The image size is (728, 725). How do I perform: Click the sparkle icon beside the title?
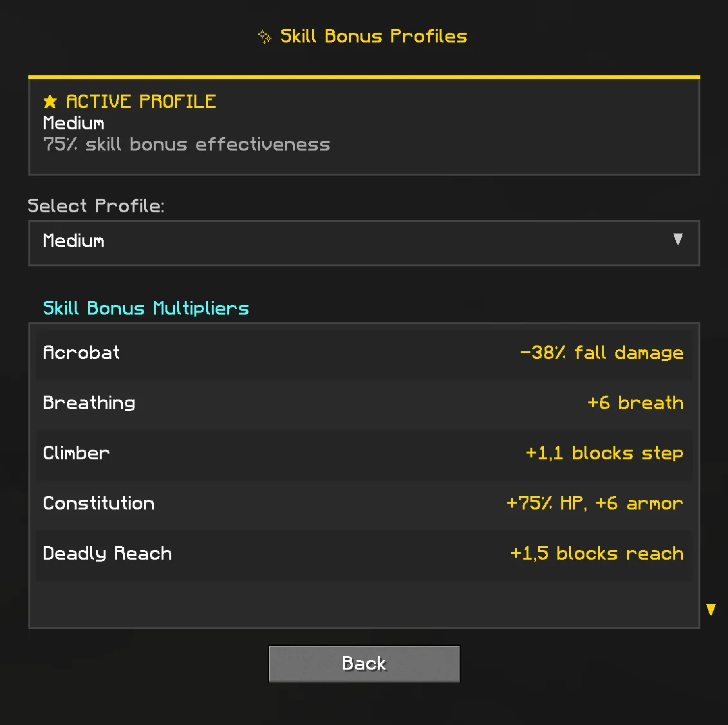pyautogui.click(x=265, y=37)
